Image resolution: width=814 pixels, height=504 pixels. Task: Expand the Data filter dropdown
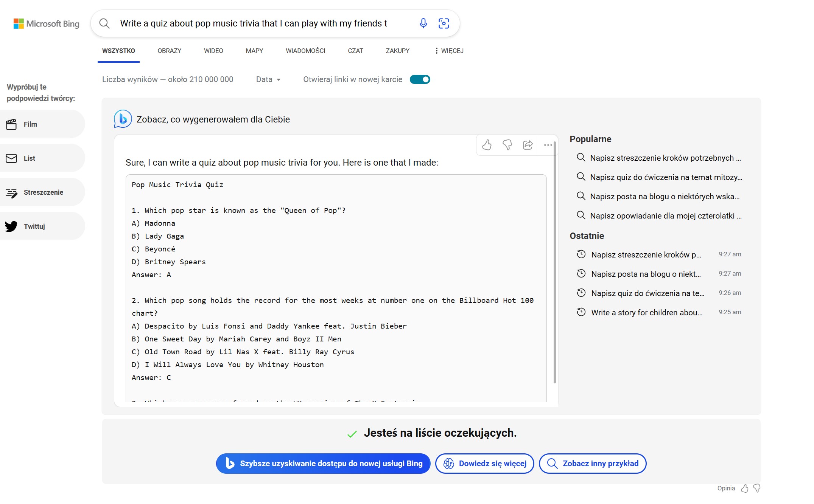point(268,79)
